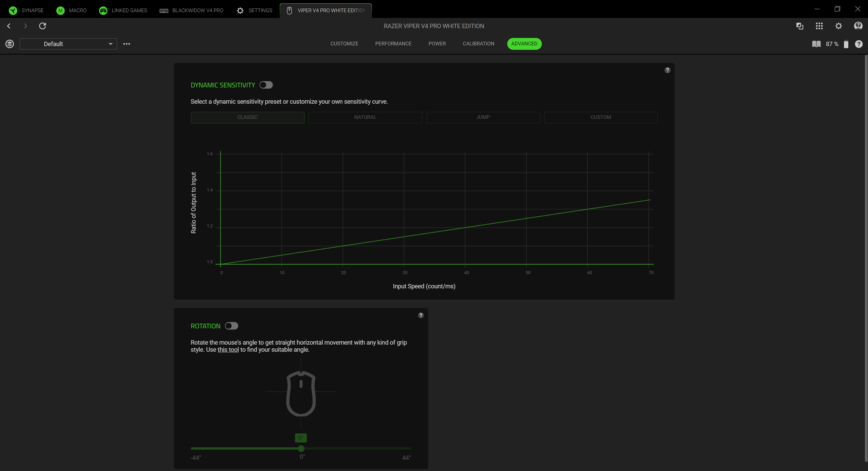Switch to the Performance tab
This screenshot has width=868, height=471.
[x=393, y=43]
